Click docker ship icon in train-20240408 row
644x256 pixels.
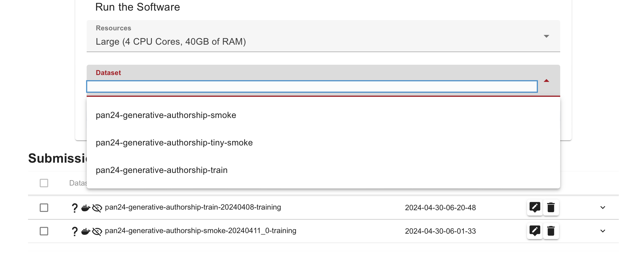[86, 208]
